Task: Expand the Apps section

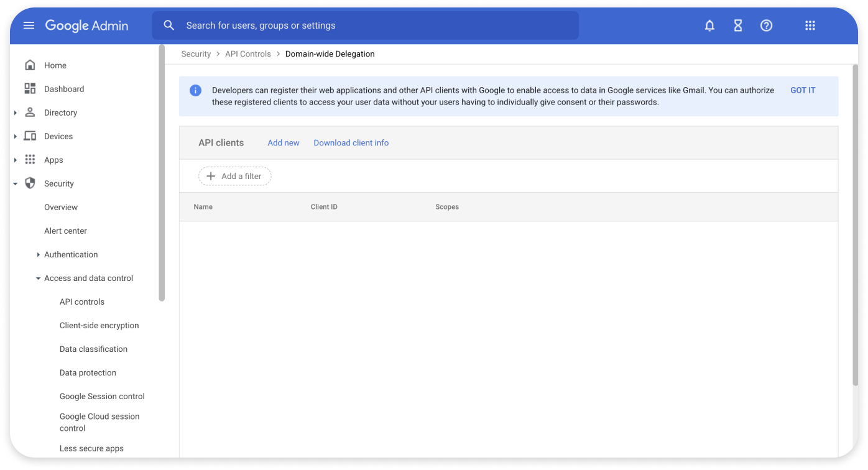Action: coord(16,160)
